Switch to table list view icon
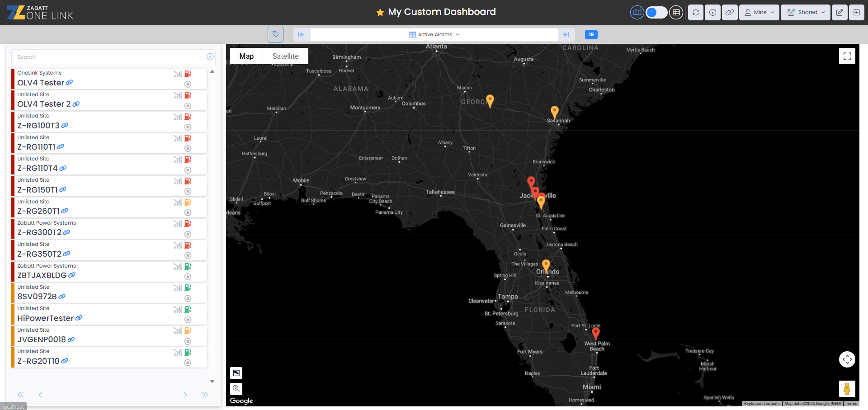Image resolution: width=868 pixels, height=410 pixels. [676, 13]
